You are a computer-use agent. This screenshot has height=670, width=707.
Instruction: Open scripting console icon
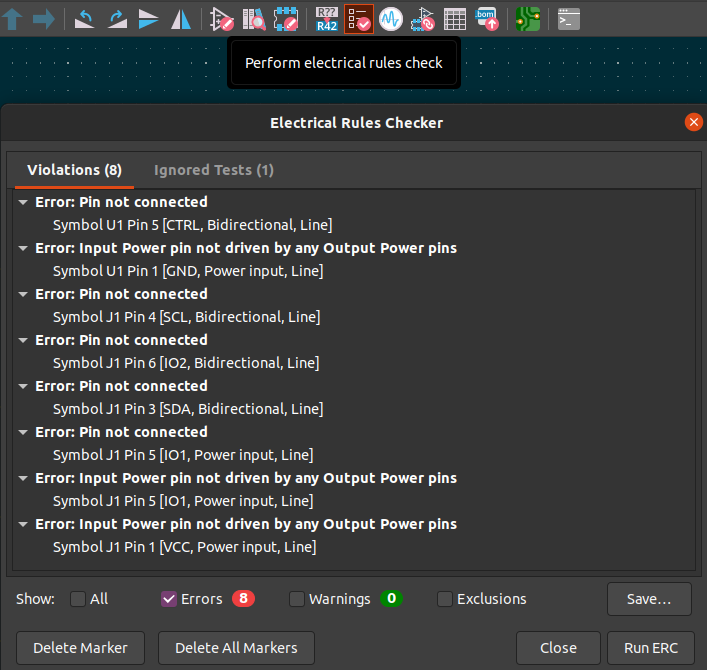click(x=569, y=19)
